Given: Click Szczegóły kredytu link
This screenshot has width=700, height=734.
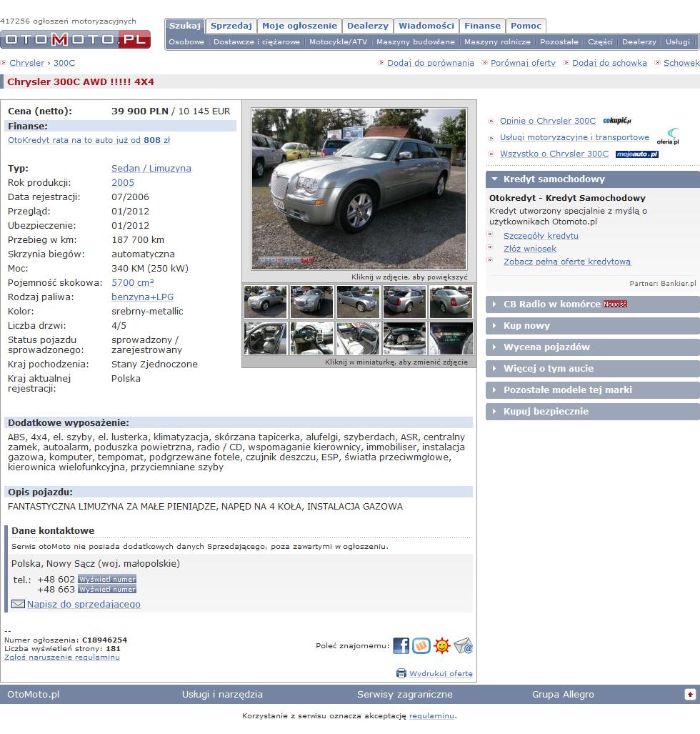Looking at the screenshot, I should pyautogui.click(x=541, y=236).
